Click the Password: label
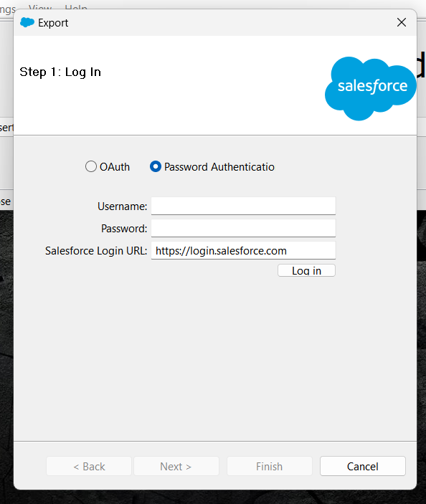 [x=124, y=229]
